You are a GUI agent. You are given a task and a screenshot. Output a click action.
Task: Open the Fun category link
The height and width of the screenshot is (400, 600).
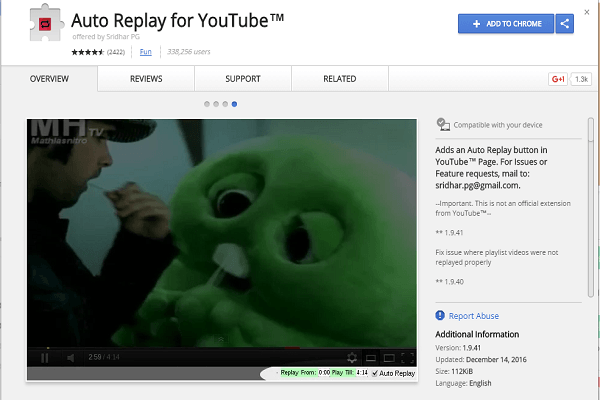(x=145, y=52)
